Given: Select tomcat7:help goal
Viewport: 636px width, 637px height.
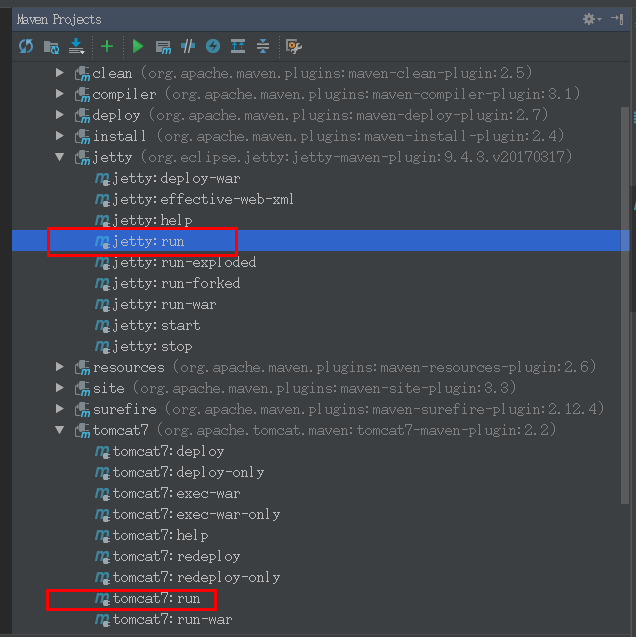Looking at the screenshot, I should 151,535.
